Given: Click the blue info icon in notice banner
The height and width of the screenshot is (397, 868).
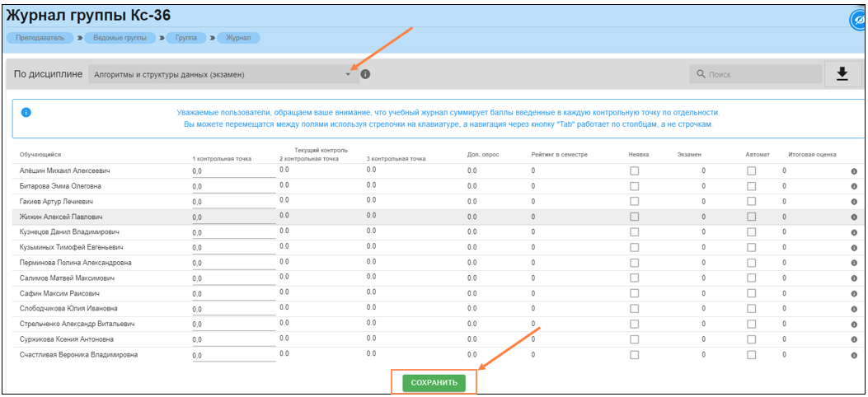Looking at the screenshot, I should click(26, 112).
